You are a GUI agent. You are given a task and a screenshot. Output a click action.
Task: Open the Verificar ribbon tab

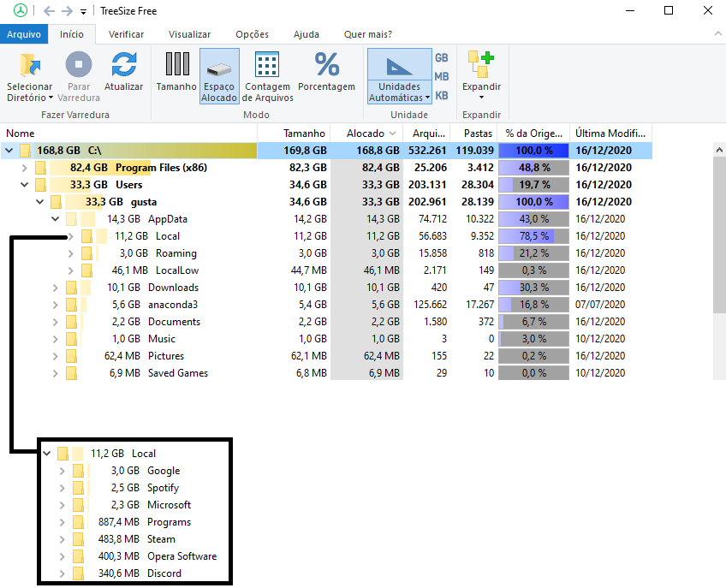pos(126,34)
